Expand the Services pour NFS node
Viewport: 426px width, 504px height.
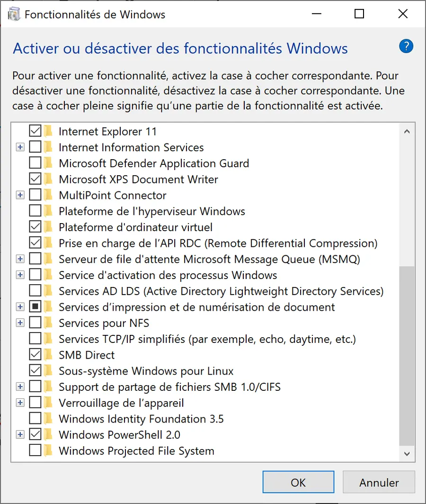20,323
